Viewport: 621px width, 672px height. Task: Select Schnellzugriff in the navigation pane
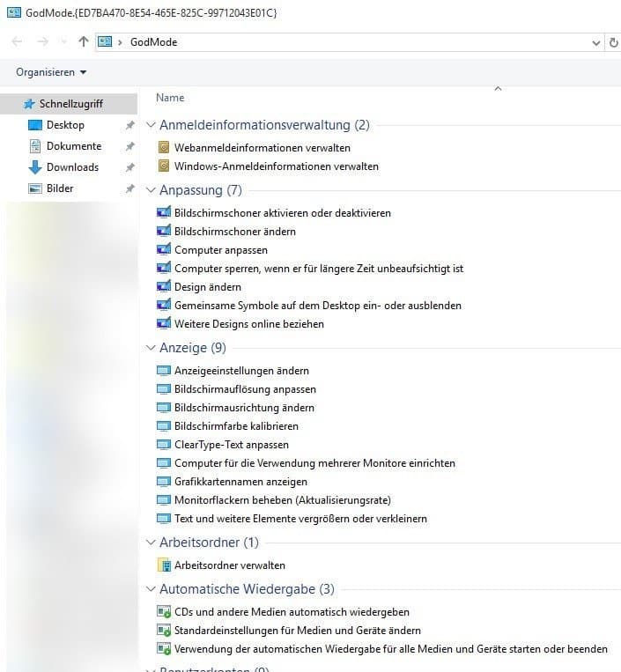click(x=69, y=104)
